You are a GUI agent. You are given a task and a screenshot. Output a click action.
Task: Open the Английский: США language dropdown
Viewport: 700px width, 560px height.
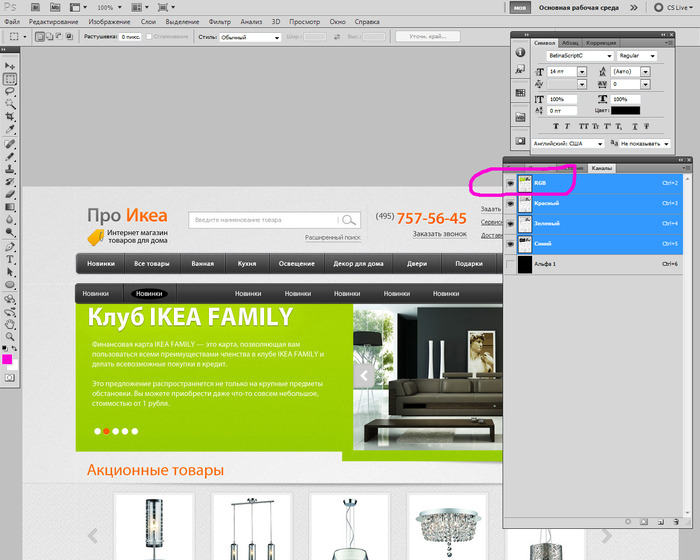click(600, 144)
